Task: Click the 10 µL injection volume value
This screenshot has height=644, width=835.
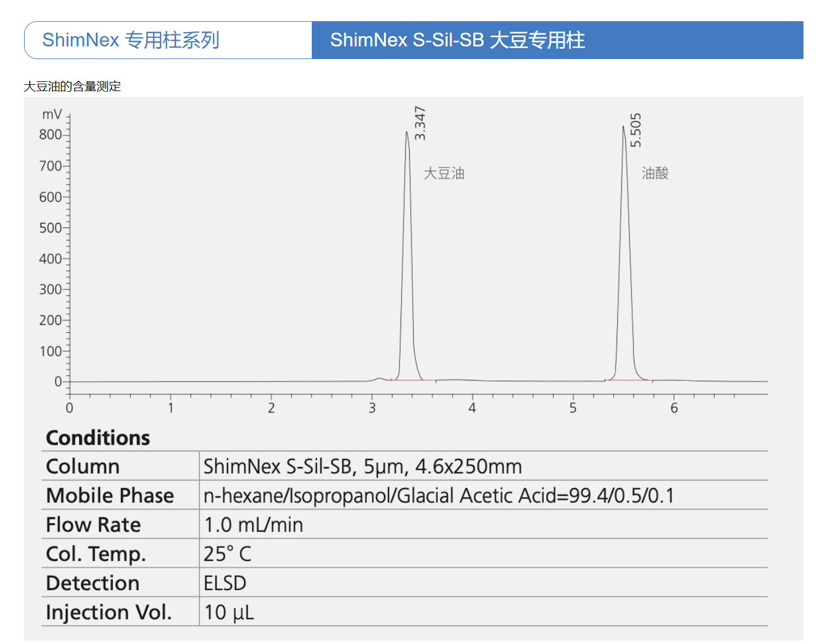Action: (x=229, y=612)
